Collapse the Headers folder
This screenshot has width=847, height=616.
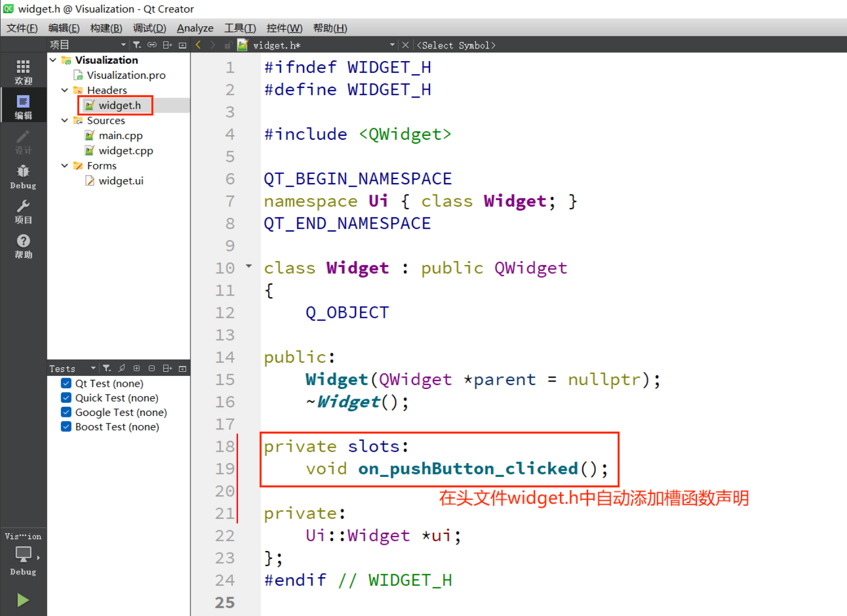click(x=64, y=90)
